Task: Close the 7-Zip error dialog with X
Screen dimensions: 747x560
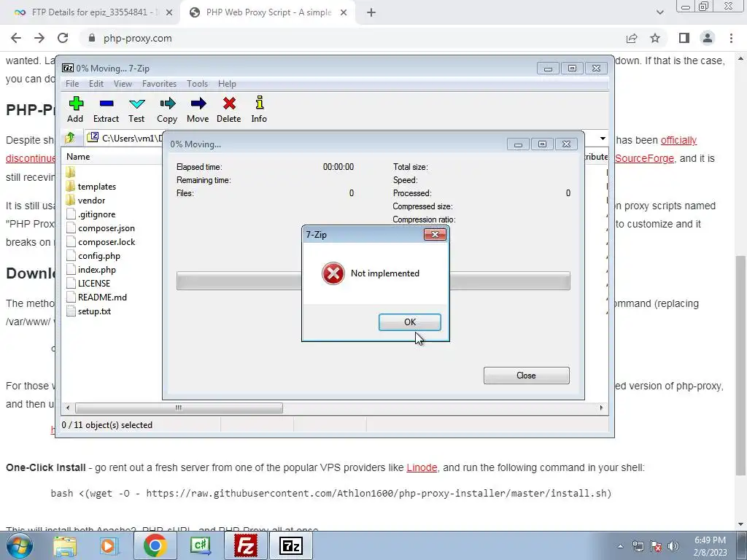Action: pos(435,234)
